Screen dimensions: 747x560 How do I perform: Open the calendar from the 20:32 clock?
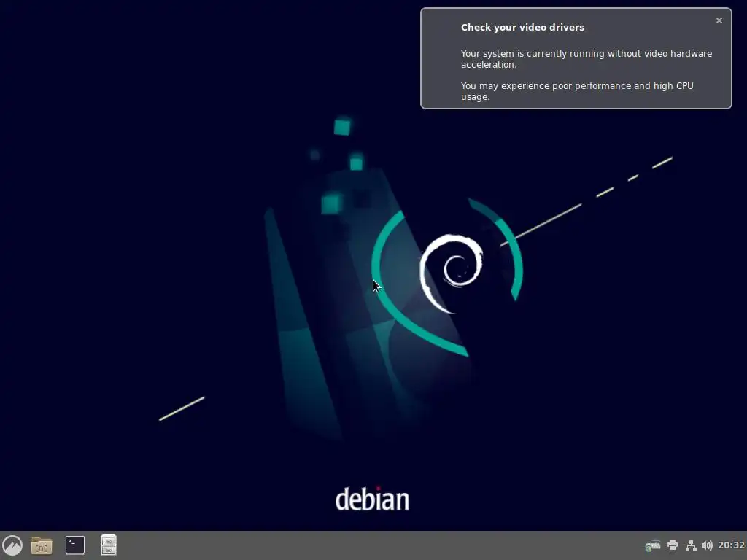click(731, 545)
